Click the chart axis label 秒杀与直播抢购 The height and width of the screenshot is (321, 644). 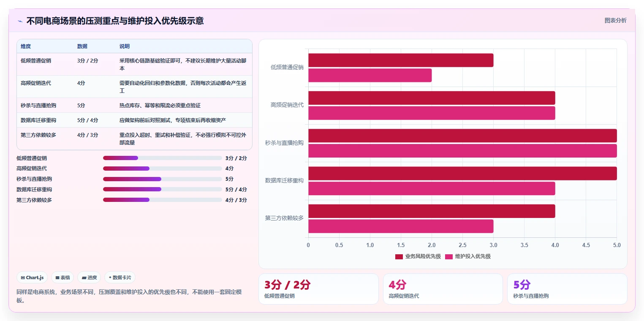click(284, 143)
